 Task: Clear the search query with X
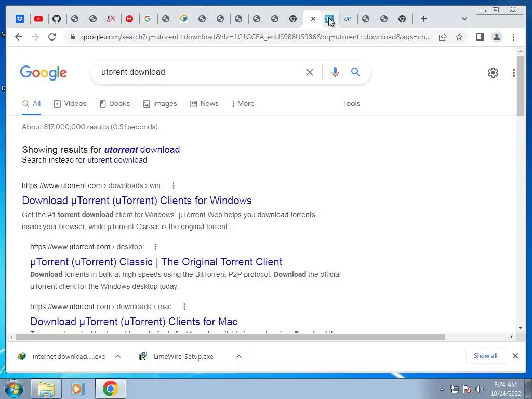pyautogui.click(x=310, y=72)
